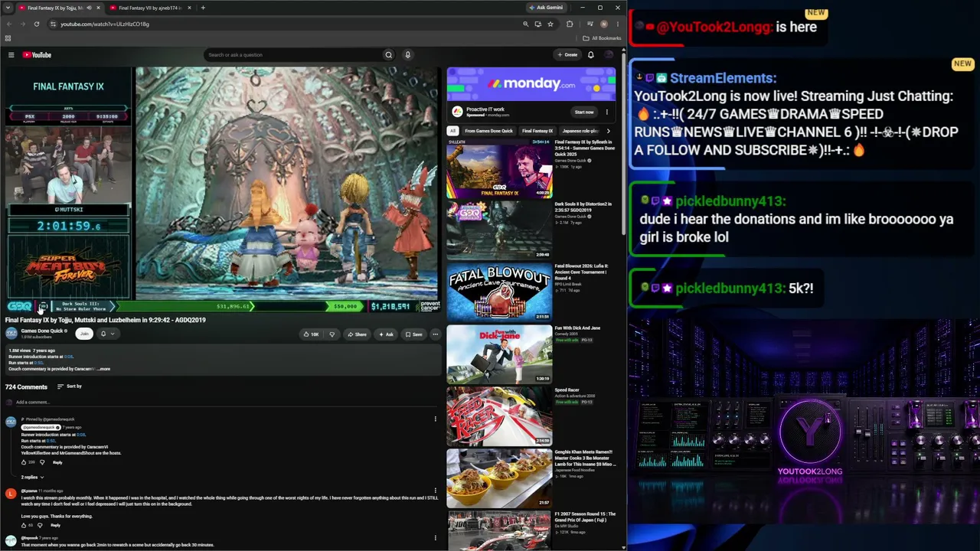
Task: Dislike the pinned gamesdonequick comment
Action: pos(41,462)
